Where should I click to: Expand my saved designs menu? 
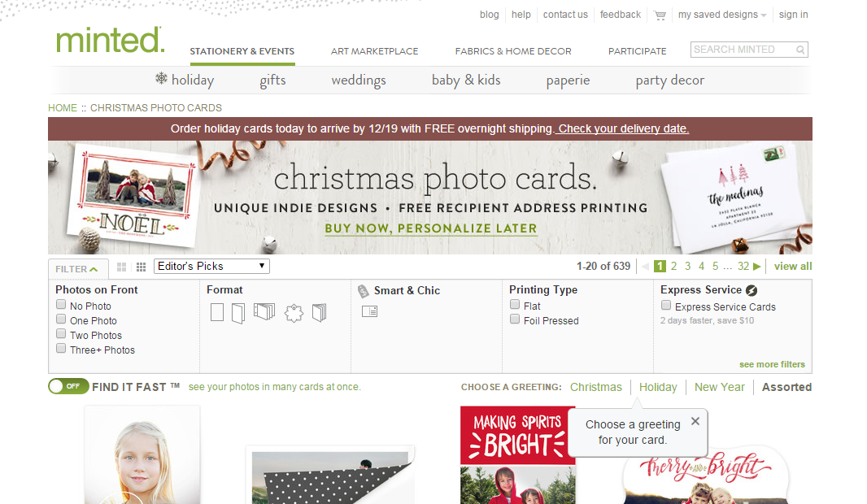(722, 15)
